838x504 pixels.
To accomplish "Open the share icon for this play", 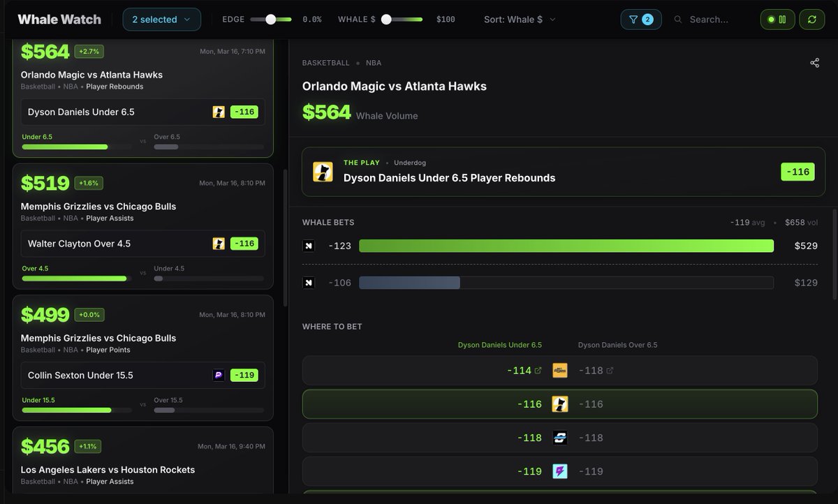I will pos(814,63).
